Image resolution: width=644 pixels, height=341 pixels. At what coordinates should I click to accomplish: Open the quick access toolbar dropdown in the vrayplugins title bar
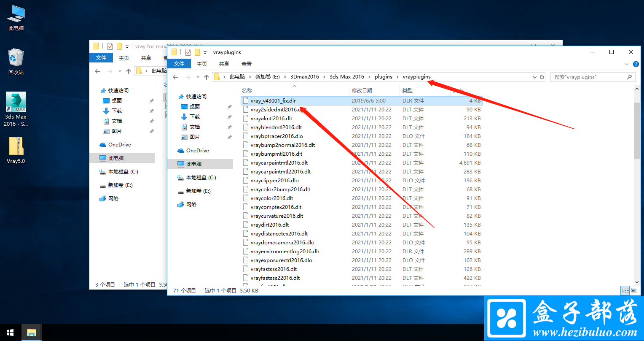[205, 53]
